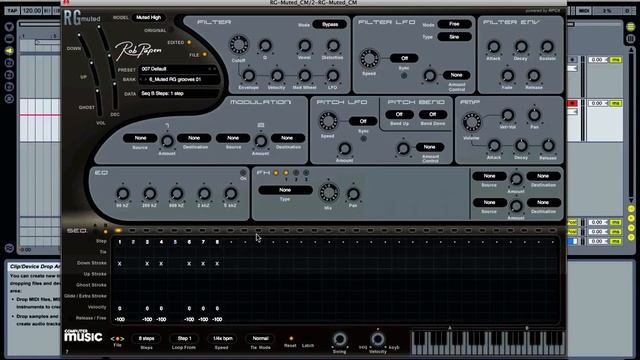The height and width of the screenshot is (360, 640).
Task: Open the 8 steps Steps selector
Action: click(146, 339)
